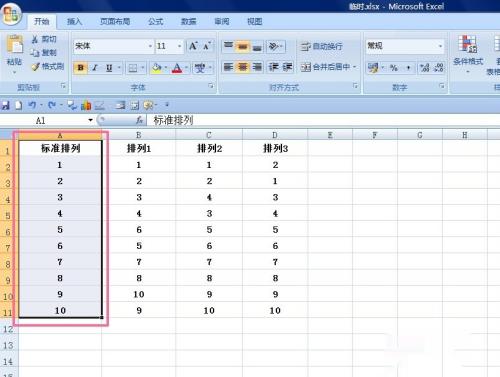Image resolution: width=500 pixels, height=377 pixels.
Task: Select the Format Painter (格式刷) brush icon
Action: pyautogui.click(x=36, y=67)
